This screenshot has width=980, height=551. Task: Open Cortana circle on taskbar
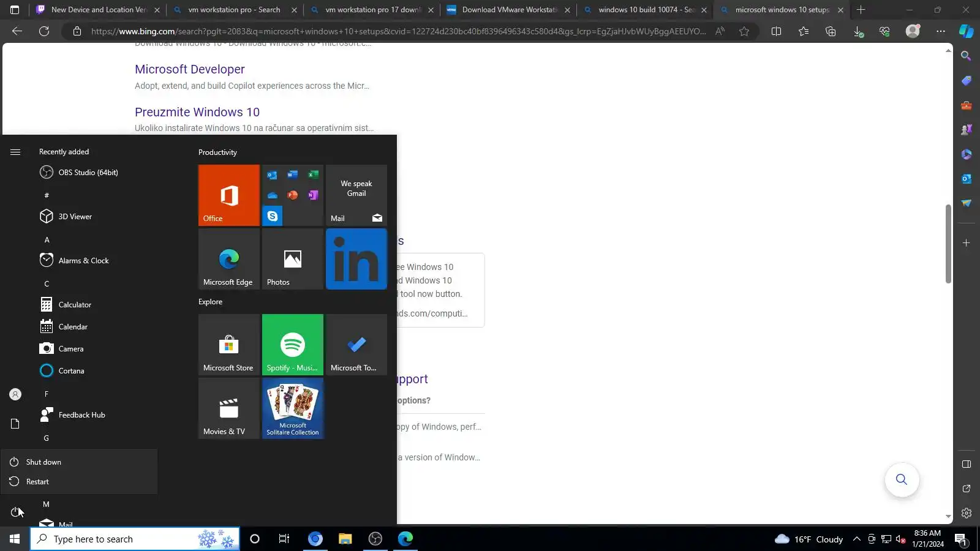pos(255,539)
